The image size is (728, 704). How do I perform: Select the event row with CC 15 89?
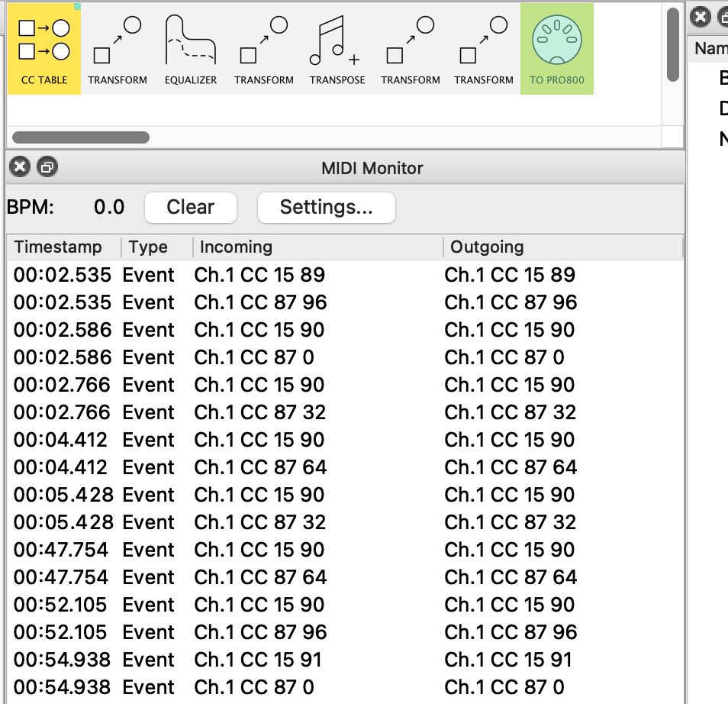(259, 275)
